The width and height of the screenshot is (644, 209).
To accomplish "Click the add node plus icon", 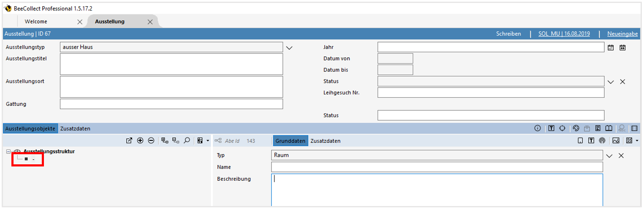I will [140, 141].
